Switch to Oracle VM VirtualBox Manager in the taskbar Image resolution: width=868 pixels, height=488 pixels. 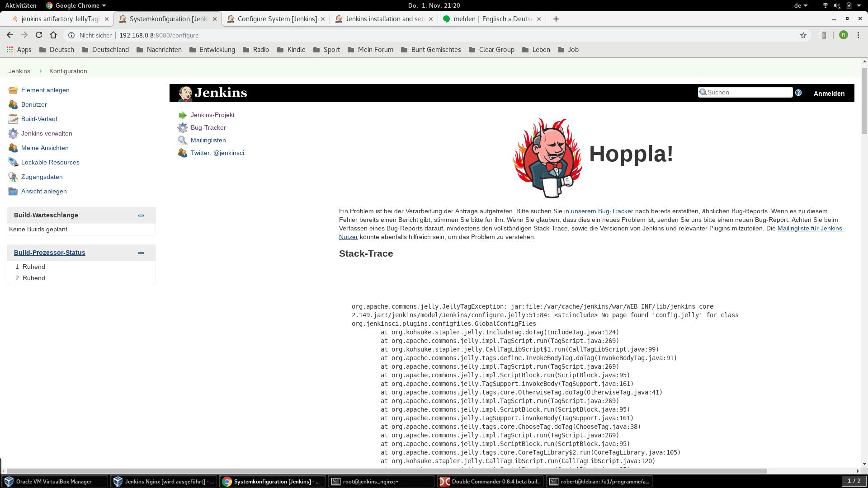pos(55,482)
